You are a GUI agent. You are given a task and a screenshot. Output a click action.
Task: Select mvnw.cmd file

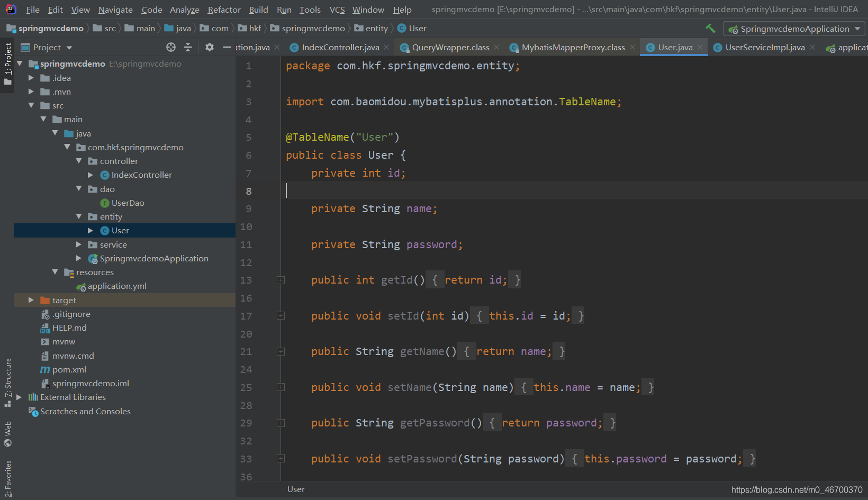click(73, 356)
